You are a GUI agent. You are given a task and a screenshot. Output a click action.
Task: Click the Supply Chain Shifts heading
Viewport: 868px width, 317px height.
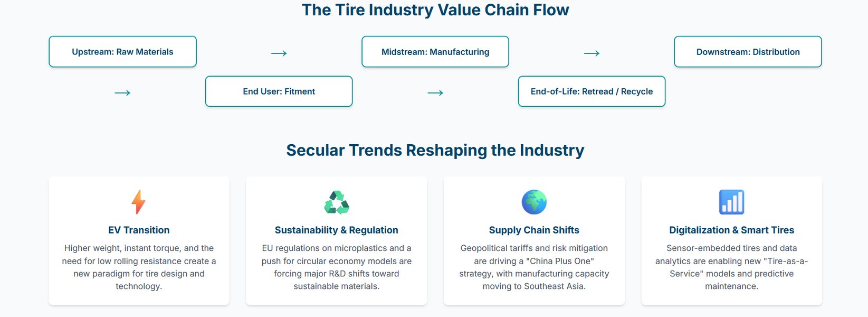534,230
